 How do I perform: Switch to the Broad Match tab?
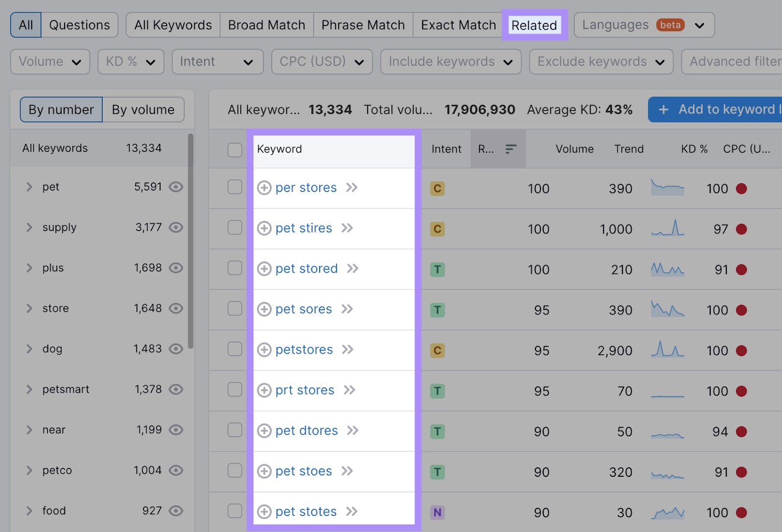click(266, 24)
